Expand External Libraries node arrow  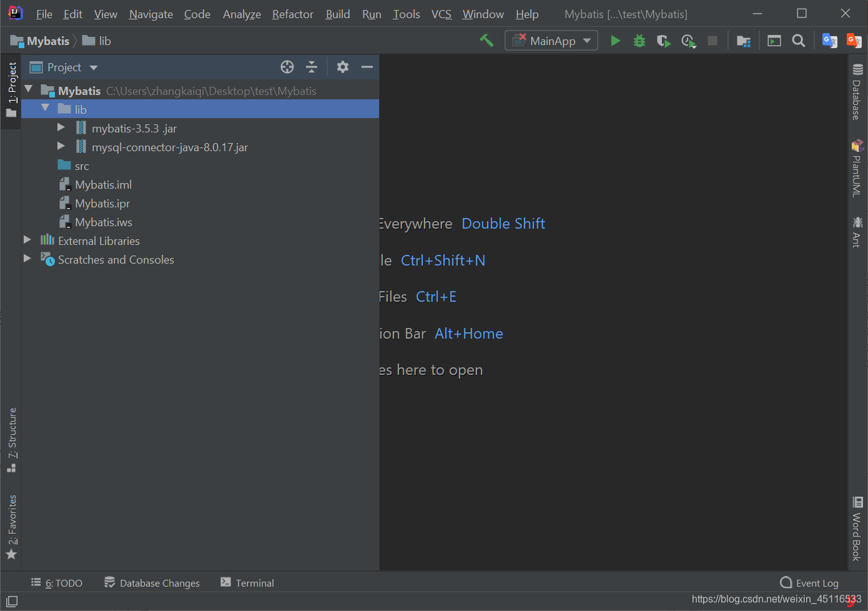tap(27, 240)
